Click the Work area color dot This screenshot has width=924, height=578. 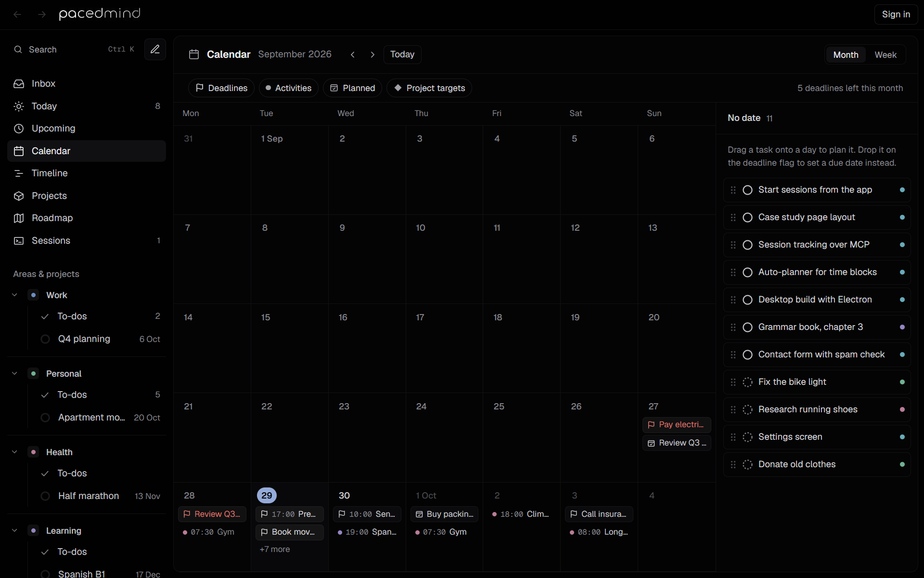33,295
